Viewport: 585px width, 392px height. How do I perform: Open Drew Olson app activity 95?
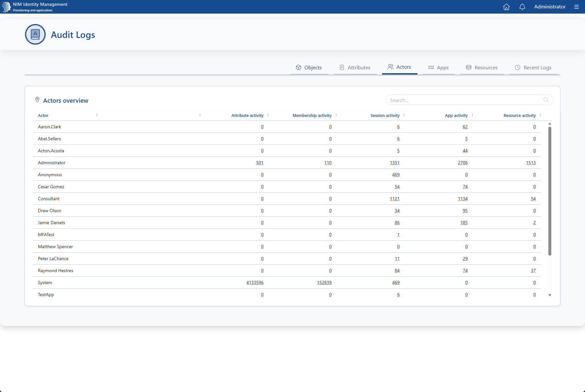point(465,211)
